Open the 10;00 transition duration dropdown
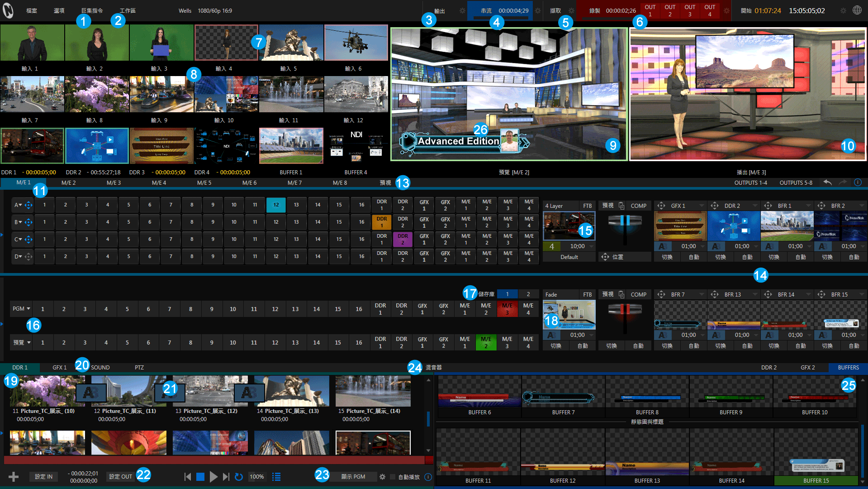The width and height of the screenshot is (868, 489). pos(591,246)
